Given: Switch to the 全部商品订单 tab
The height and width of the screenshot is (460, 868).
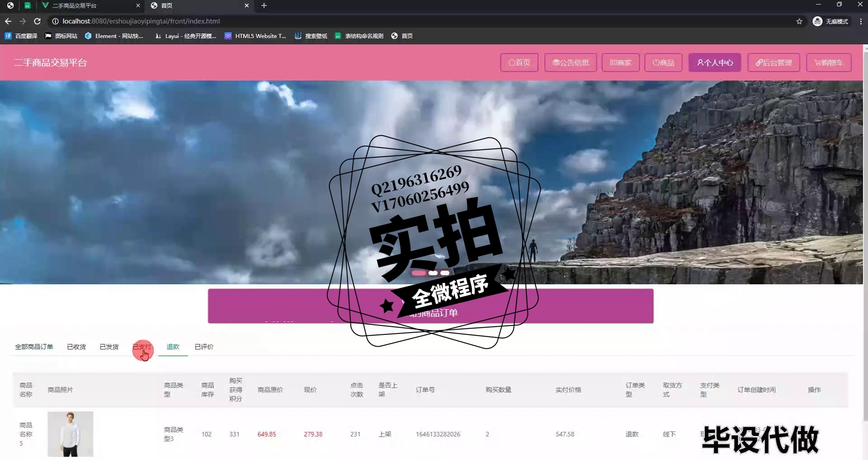Looking at the screenshot, I should point(34,347).
